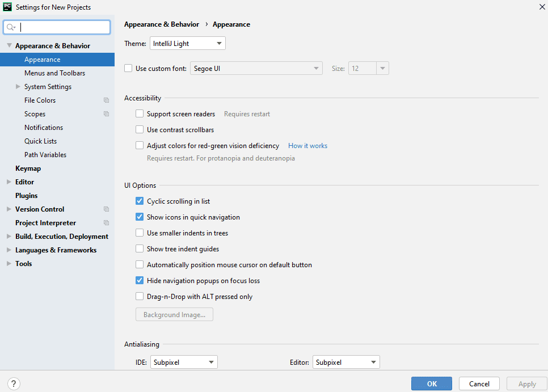Open the Theme dropdown
The height and width of the screenshot is (392, 548).
[188, 44]
